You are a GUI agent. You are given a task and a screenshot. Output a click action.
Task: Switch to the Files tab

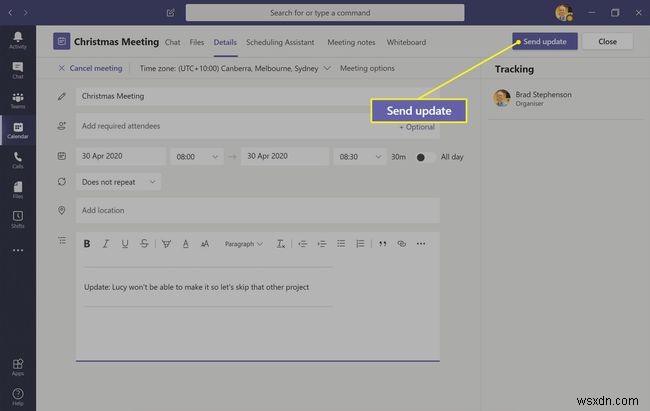coord(196,42)
